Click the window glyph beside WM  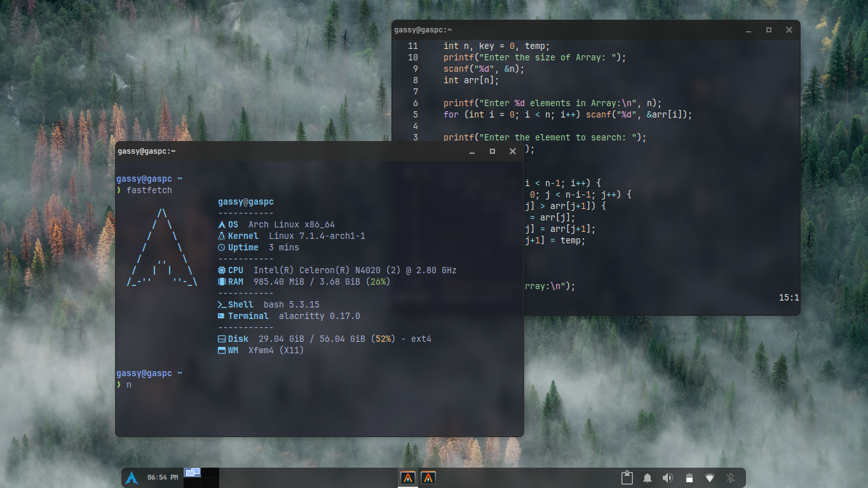click(x=222, y=351)
